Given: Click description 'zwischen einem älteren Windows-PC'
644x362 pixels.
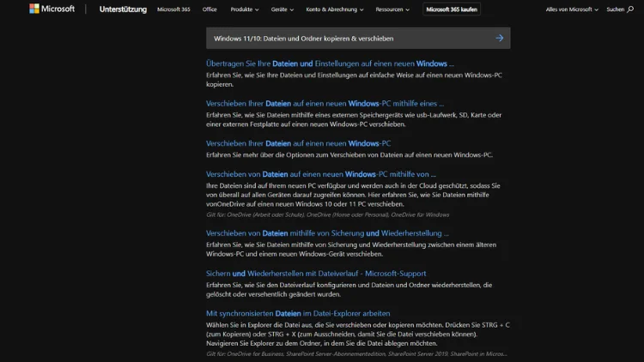Looking at the screenshot, I should coord(350,249).
